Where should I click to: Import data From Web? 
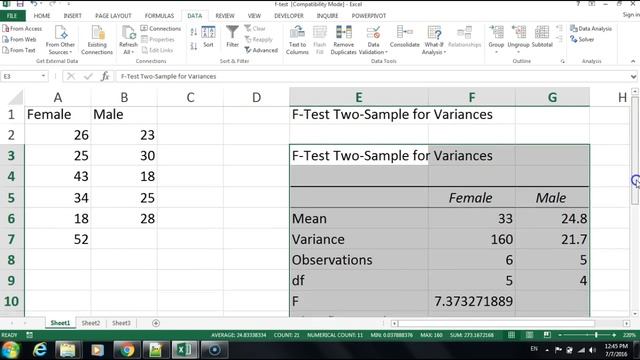tap(19, 40)
